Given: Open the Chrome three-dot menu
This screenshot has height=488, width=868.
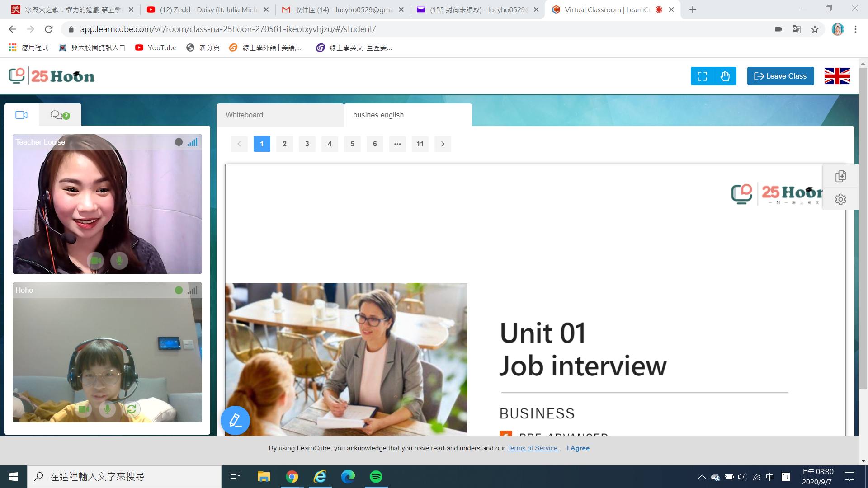Looking at the screenshot, I should coord(855,29).
